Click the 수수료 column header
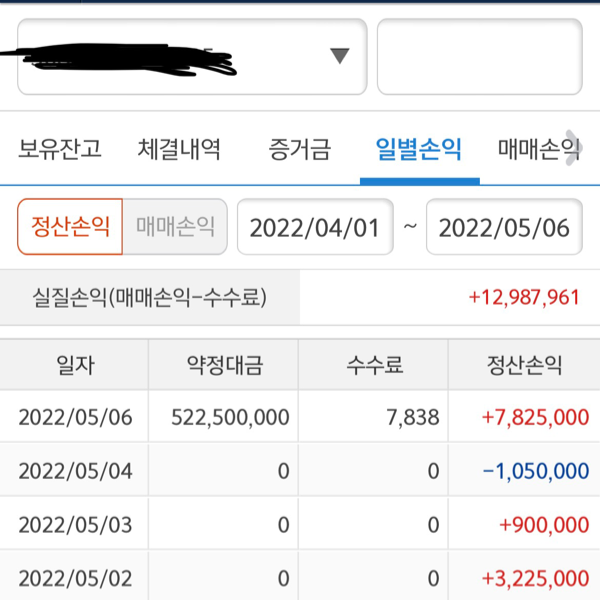The image size is (600, 600). click(373, 365)
